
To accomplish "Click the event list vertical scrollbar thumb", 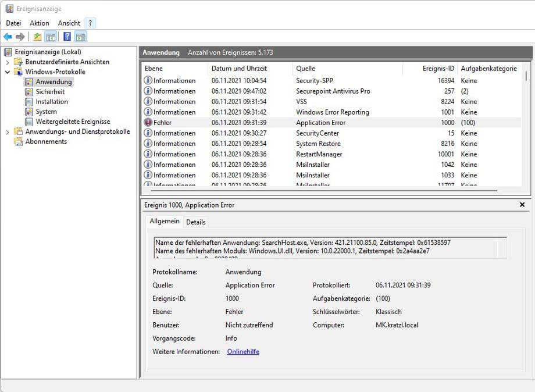I will click(526, 76).
